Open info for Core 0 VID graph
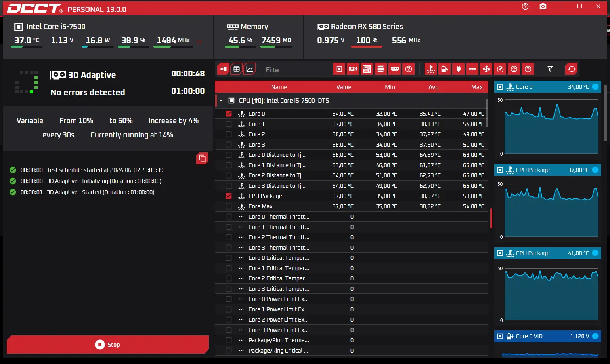The image size is (610, 364). coord(595,336)
